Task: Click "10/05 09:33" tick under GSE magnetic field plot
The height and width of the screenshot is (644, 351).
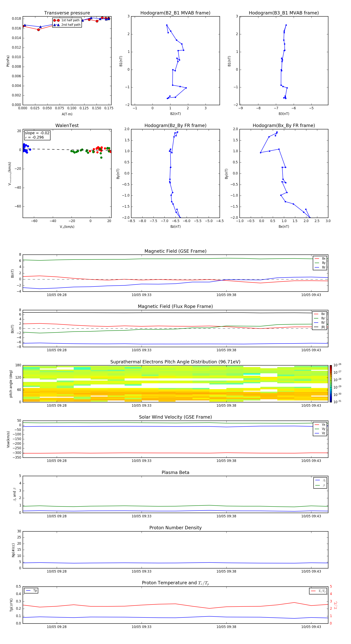Action: (141, 295)
